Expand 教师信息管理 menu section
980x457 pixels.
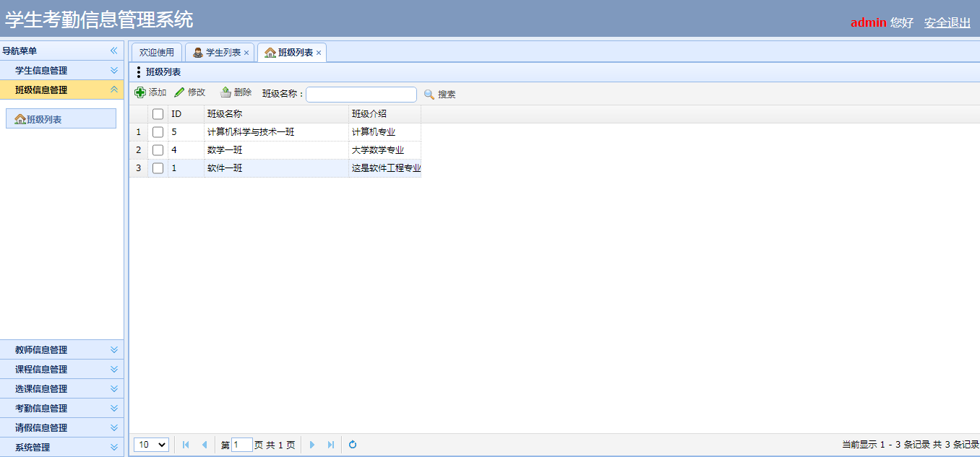pyautogui.click(x=113, y=349)
